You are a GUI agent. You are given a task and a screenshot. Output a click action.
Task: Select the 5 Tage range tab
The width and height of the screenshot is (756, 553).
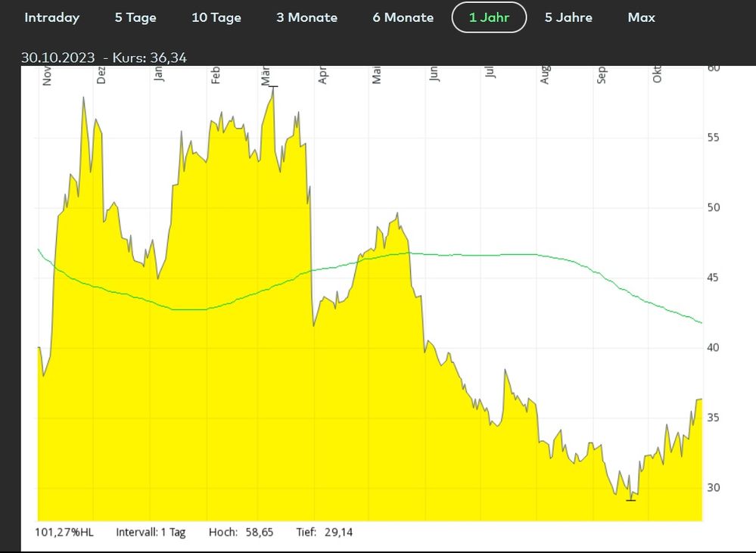click(x=135, y=17)
